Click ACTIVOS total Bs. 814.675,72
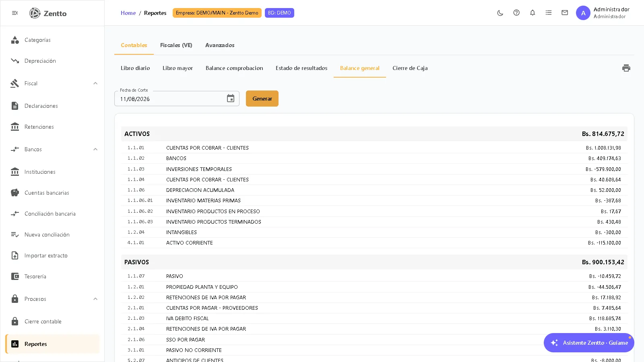The width and height of the screenshot is (644, 362). (x=603, y=134)
